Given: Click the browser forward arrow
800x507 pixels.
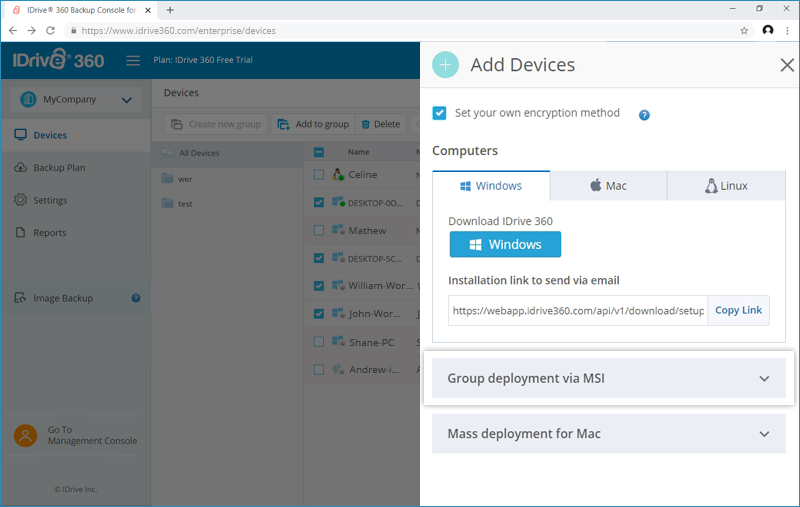Looking at the screenshot, I should pos(32,31).
